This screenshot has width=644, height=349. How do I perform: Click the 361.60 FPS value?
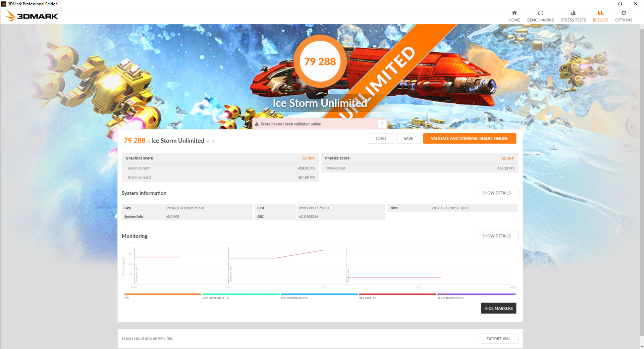coord(307,177)
